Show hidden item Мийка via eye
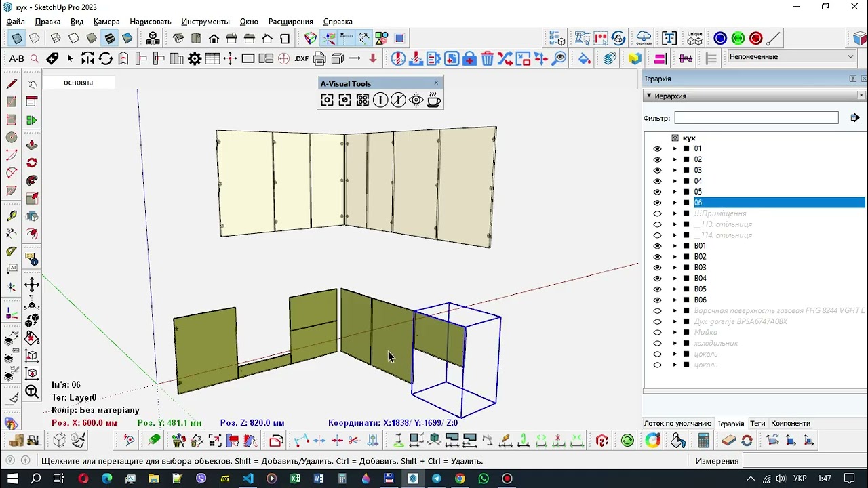 tap(657, 333)
